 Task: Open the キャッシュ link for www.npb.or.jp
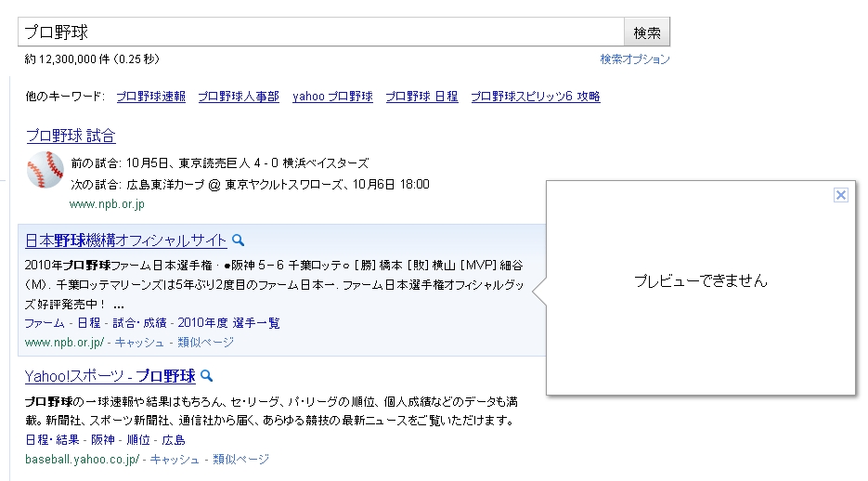point(139,343)
